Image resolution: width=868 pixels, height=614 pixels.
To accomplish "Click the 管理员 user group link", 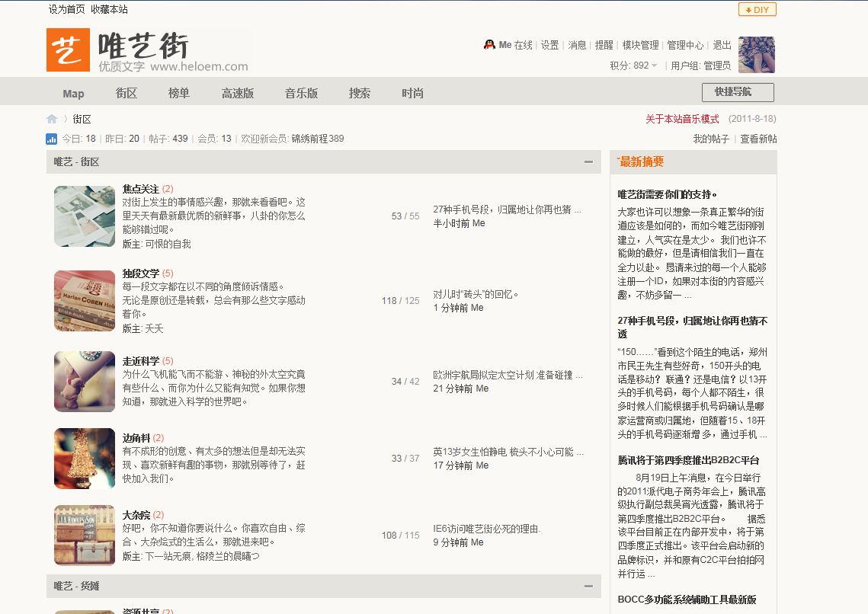I will click(x=717, y=66).
